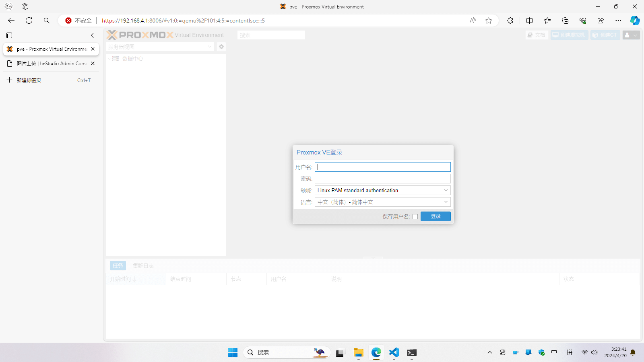Focus the password field
This screenshot has width=644, height=362.
[382, 179]
